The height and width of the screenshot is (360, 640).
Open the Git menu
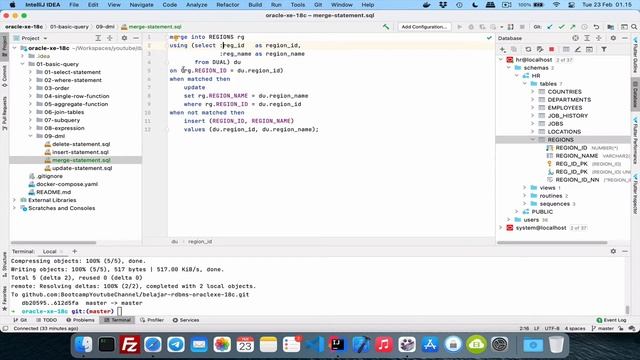point(318,5)
